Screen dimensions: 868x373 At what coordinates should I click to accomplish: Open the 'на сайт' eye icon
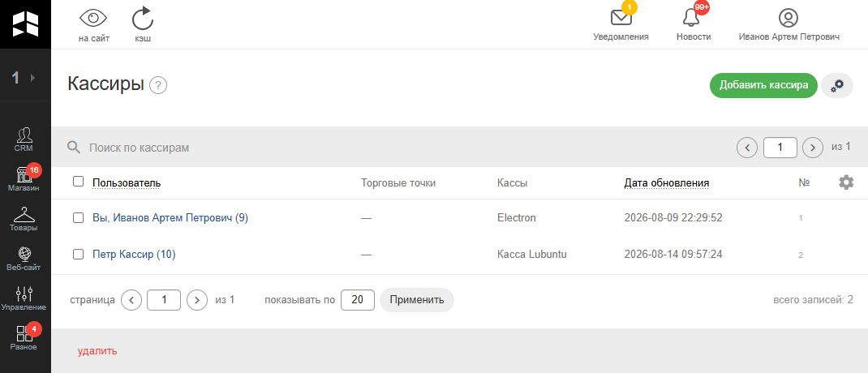(93, 19)
